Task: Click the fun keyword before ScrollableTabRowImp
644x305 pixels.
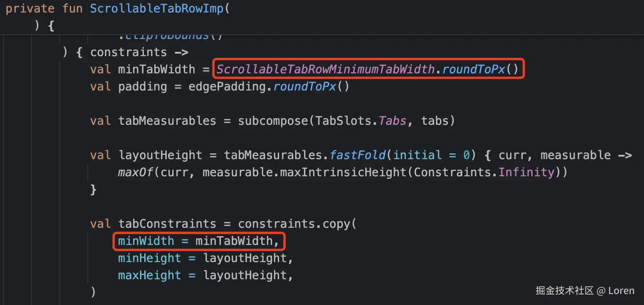Action: tap(72, 9)
